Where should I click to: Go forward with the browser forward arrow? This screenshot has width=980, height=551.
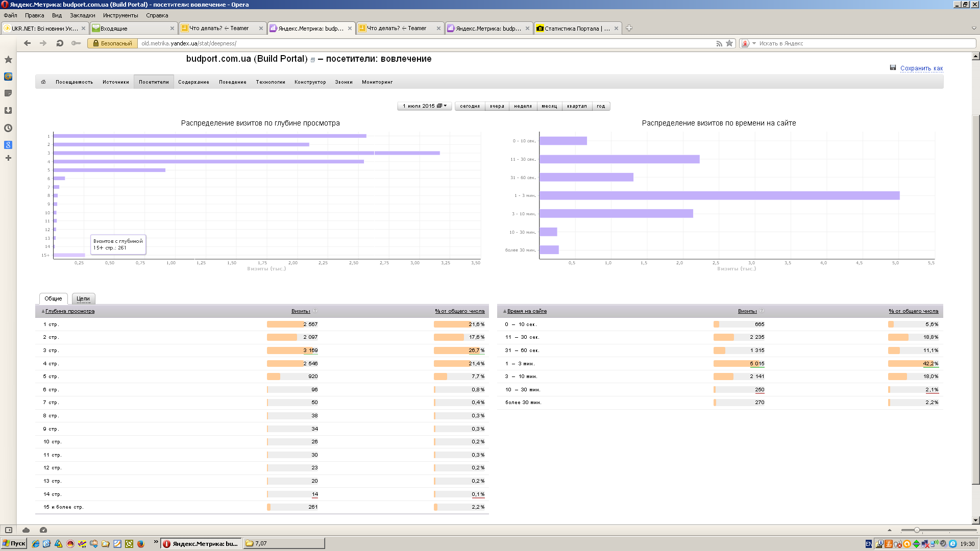pyautogui.click(x=43, y=43)
